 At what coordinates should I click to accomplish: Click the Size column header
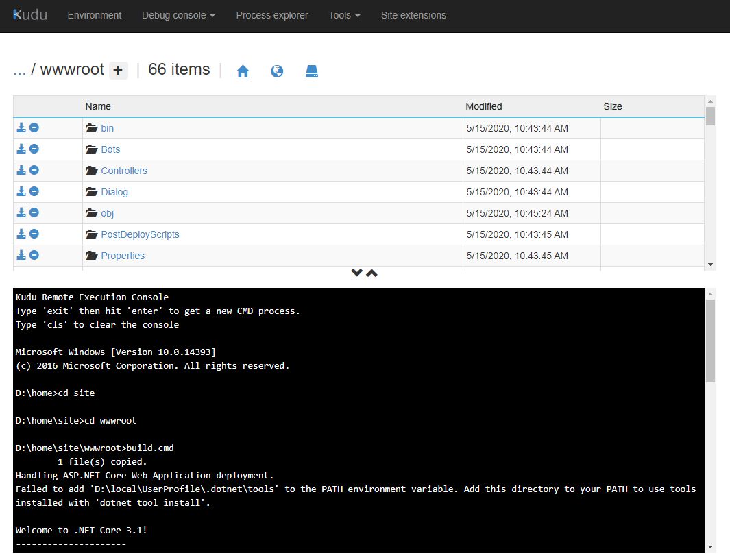point(613,107)
